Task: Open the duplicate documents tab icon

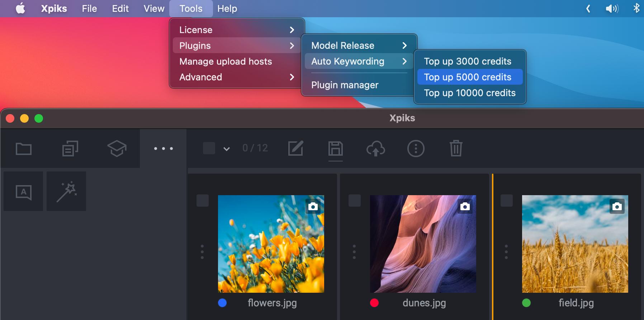Action: [70, 149]
